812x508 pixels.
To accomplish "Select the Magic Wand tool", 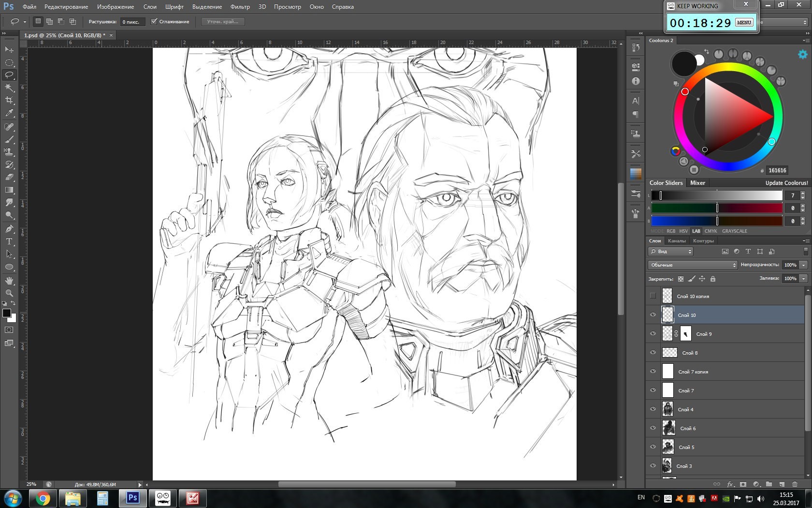I will click(9, 88).
